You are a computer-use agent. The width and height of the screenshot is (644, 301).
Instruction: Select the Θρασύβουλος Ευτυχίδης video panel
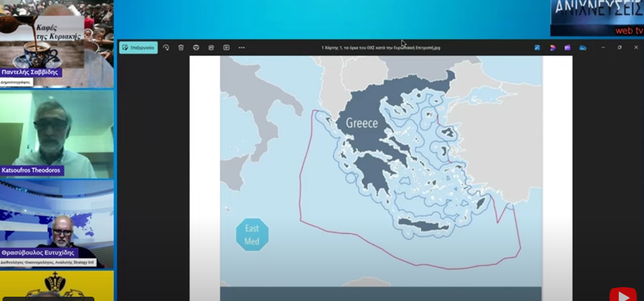[x=56, y=224]
